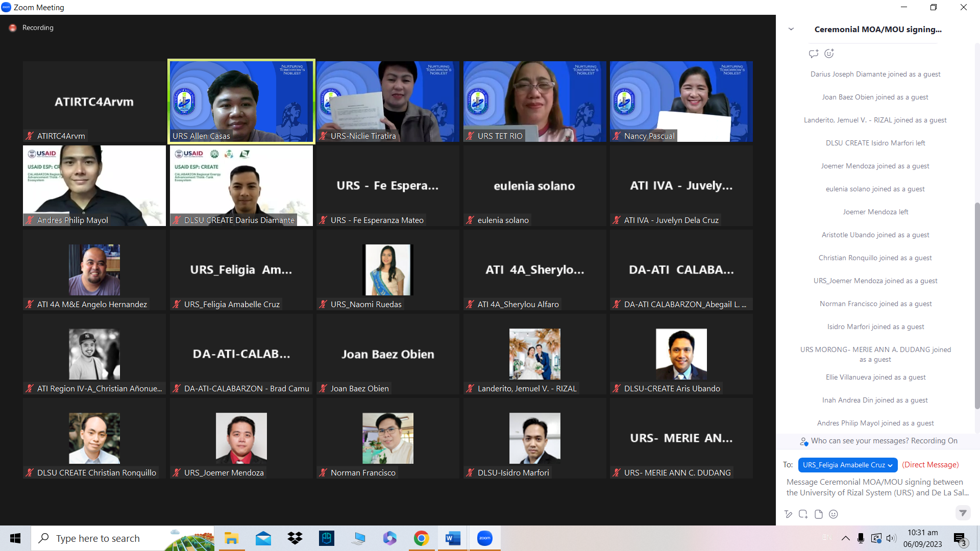Open the emoji picker in chat toolbar
Image resolution: width=980 pixels, height=551 pixels.
834,514
